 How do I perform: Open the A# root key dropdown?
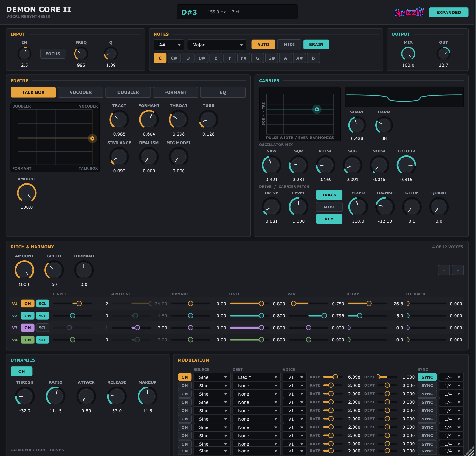[169, 45]
